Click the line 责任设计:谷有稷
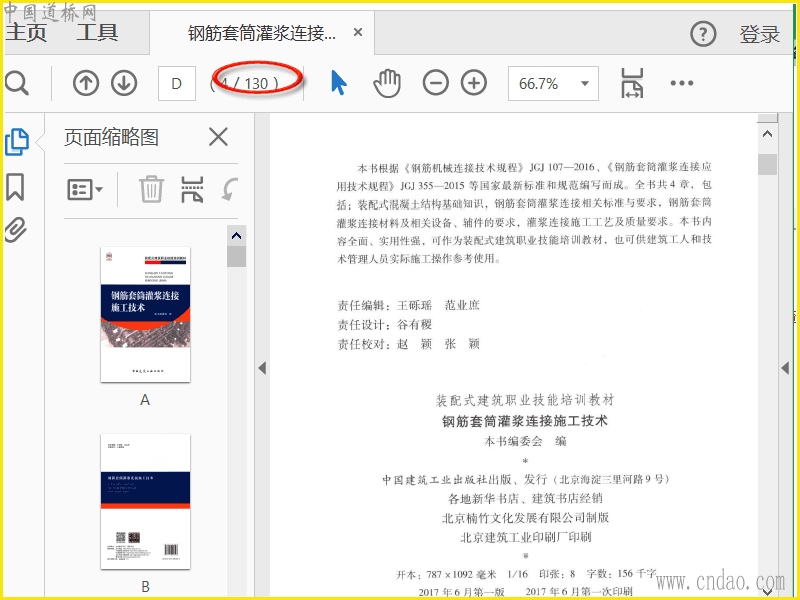The image size is (800, 600). (x=385, y=324)
